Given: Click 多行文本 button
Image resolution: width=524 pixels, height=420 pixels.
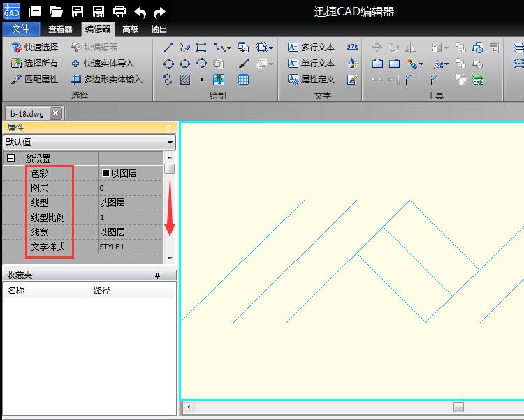Looking at the screenshot, I should click(311, 48).
